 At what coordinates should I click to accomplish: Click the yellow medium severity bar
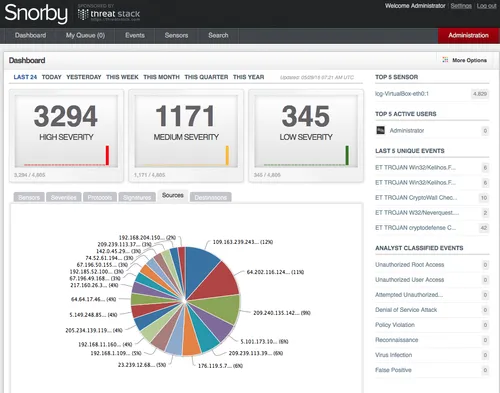(x=227, y=155)
